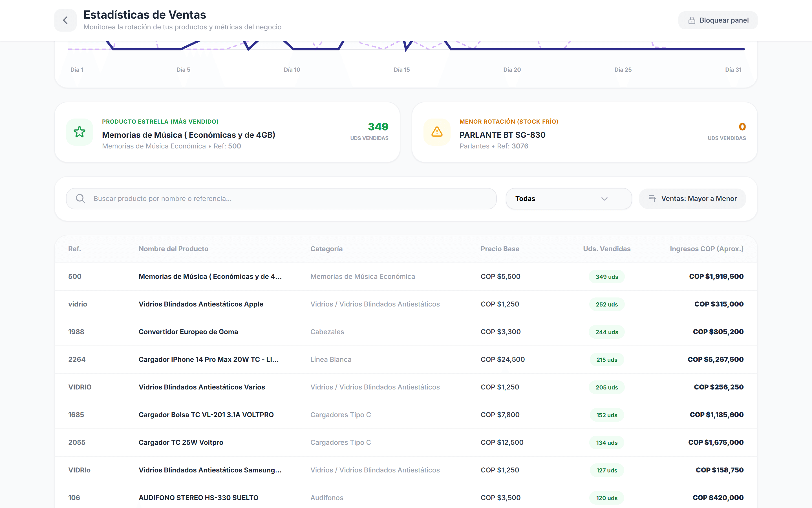
Task: Click the Categoría column header
Action: (x=326, y=249)
